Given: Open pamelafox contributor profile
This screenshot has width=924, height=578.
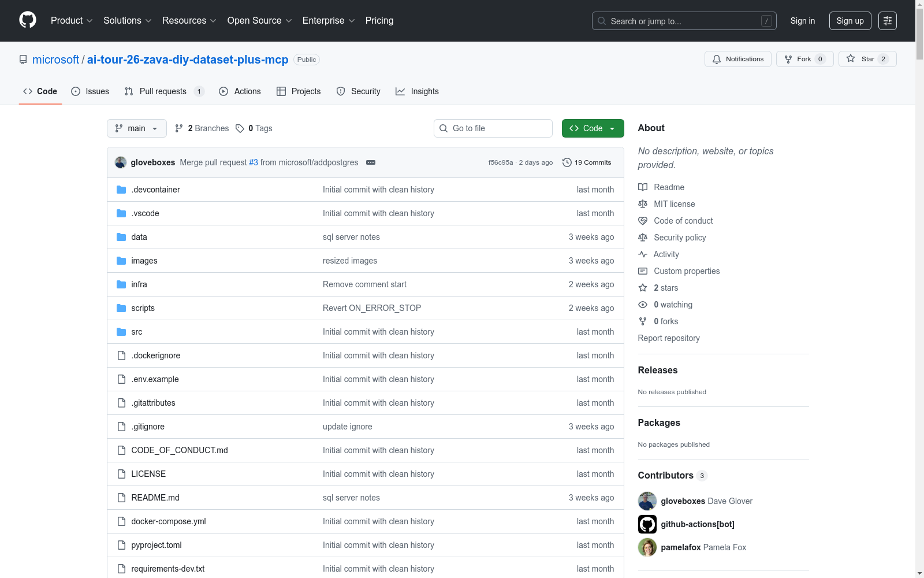Looking at the screenshot, I should click(x=681, y=547).
